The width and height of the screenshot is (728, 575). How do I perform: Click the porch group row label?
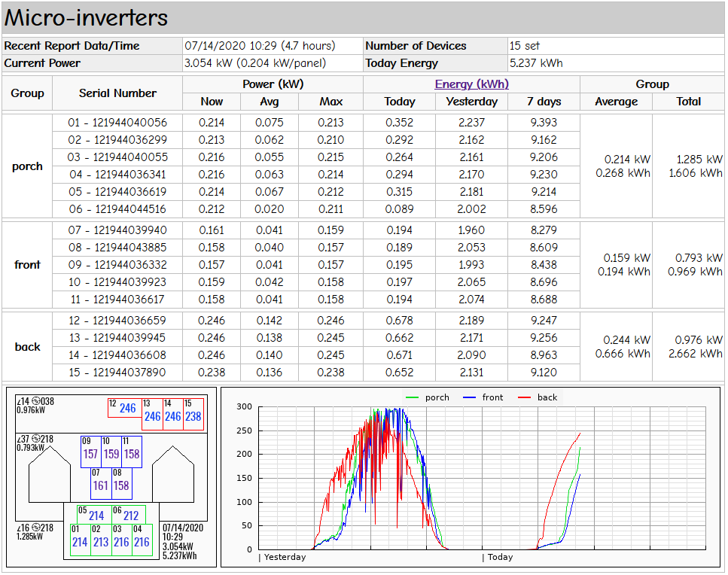tap(27, 166)
